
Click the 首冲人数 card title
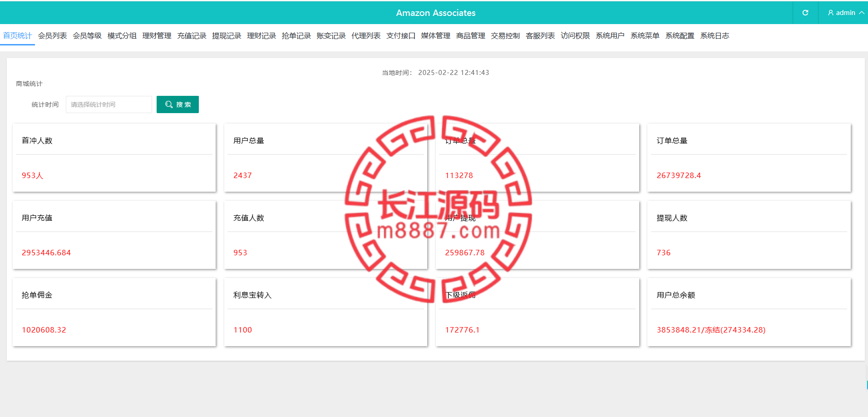[37, 141]
